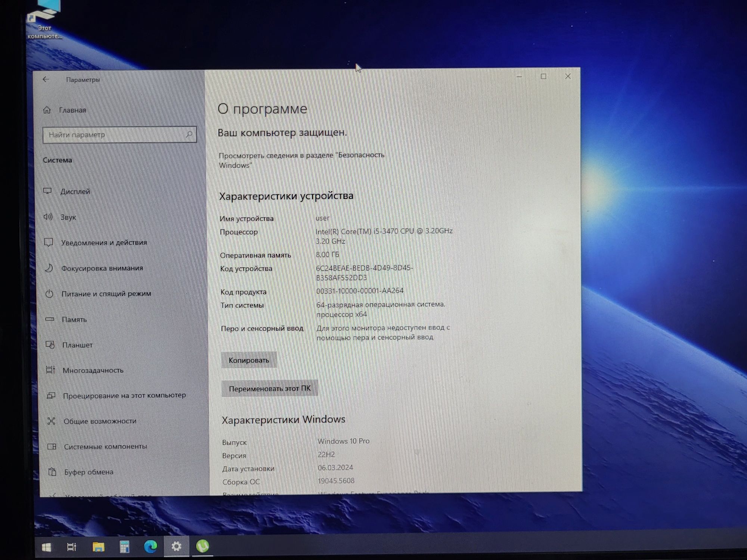Click the Power and sleep icon
The height and width of the screenshot is (560, 747).
click(49, 294)
